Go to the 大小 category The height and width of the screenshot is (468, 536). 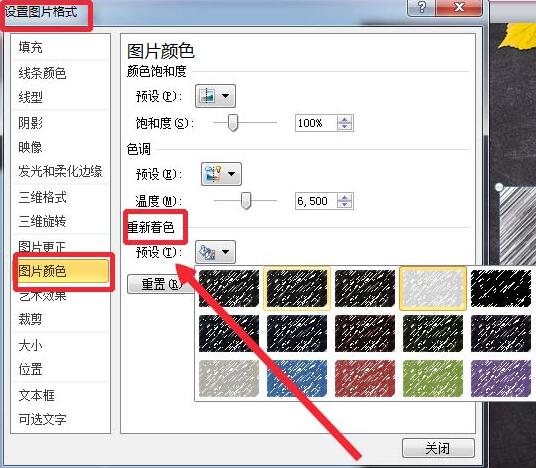pos(31,345)
